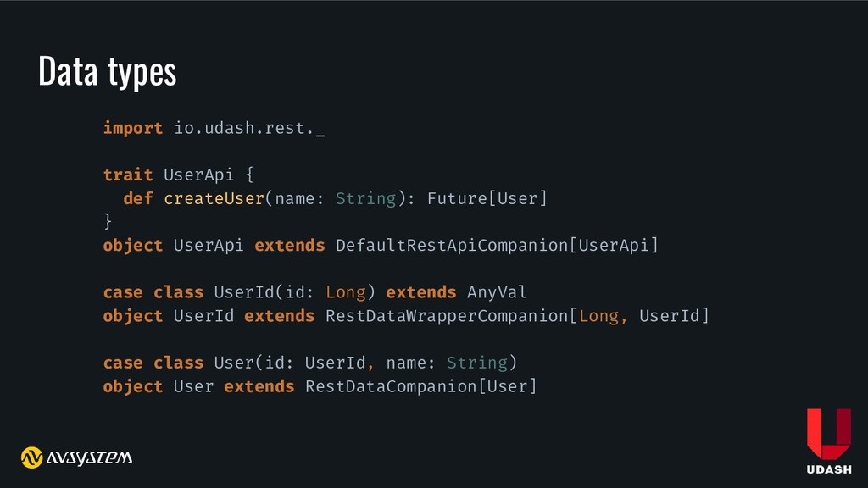Click DefaultRestApiCompanion[UserApi] text
This screenshot has height=488, width=868.
pyautogui.click(x=497, y=246)
